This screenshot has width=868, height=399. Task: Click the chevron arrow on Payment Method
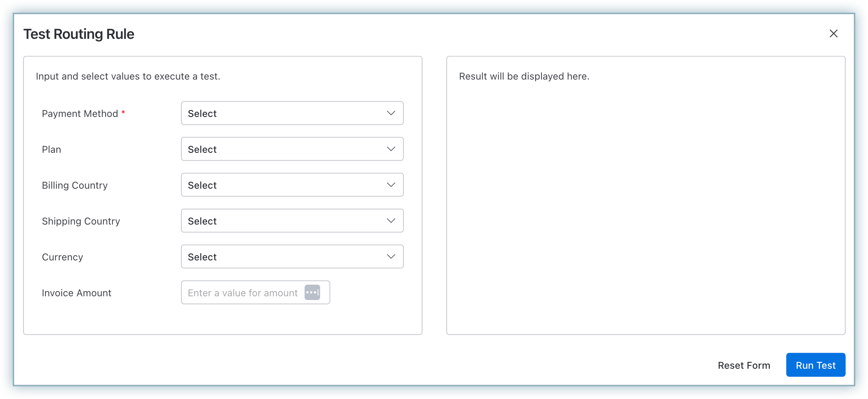391,113
